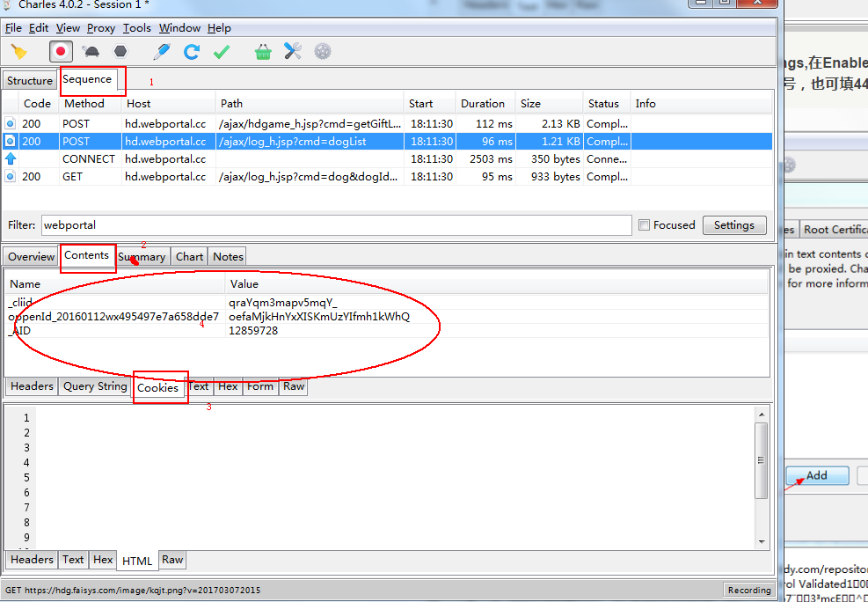Sort by the Path column header
The width and height of the screenshot is (868, 602).
(310, 104)
